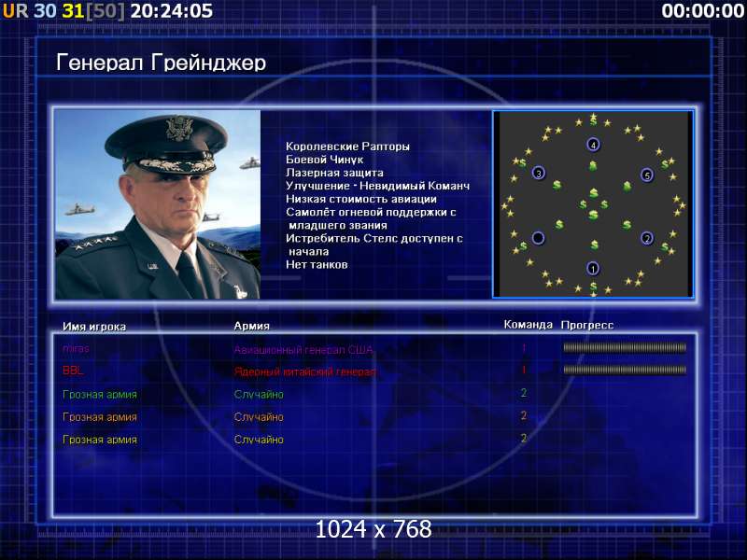Click team number 1 for miras
The width and height of the screenshot is (747, 560).
524,348
